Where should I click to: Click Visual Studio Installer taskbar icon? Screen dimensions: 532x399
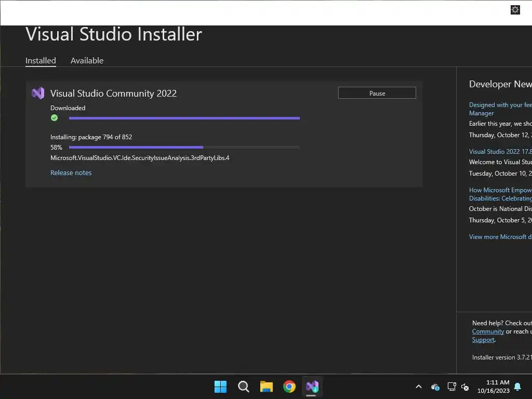312,387
